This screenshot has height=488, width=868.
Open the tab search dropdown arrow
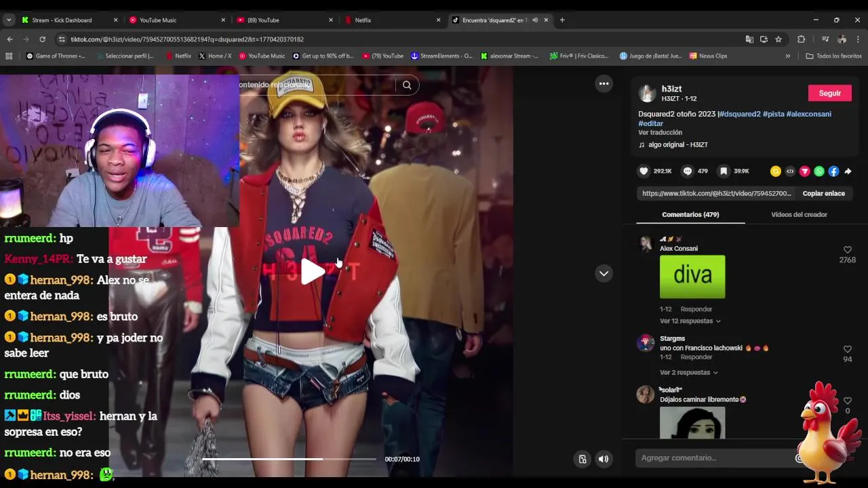pyautogui.click(x=9, y=20)
